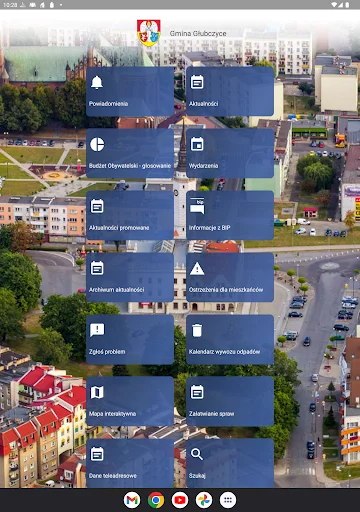Tap the Załatwianie spraw icon

[197, 392]
